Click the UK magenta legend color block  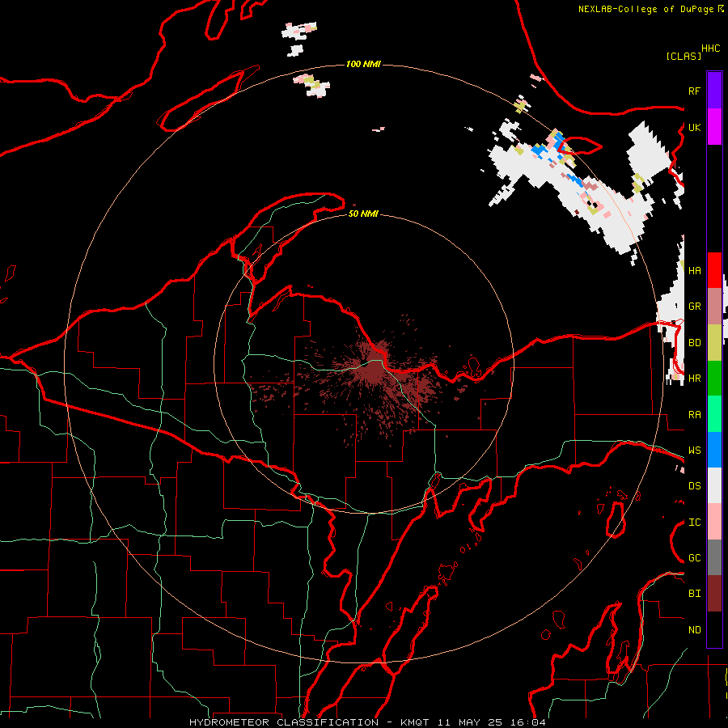tap(714, 127)
